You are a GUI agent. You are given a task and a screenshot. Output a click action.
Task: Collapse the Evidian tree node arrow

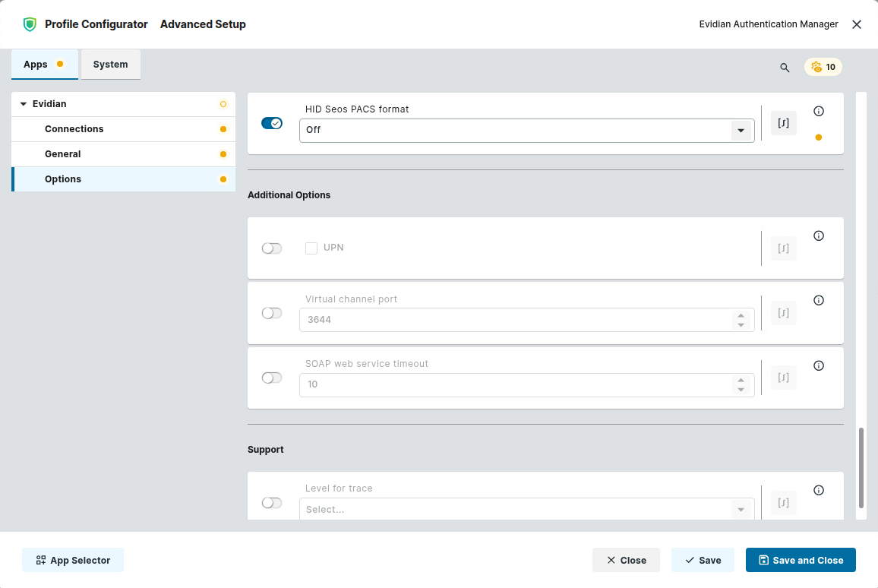coord(24,104)
